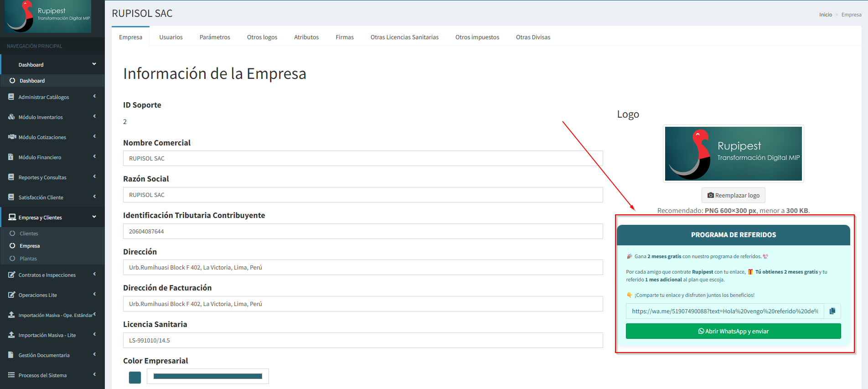Click the Dirección de Facturación field

tap(363, 304)
